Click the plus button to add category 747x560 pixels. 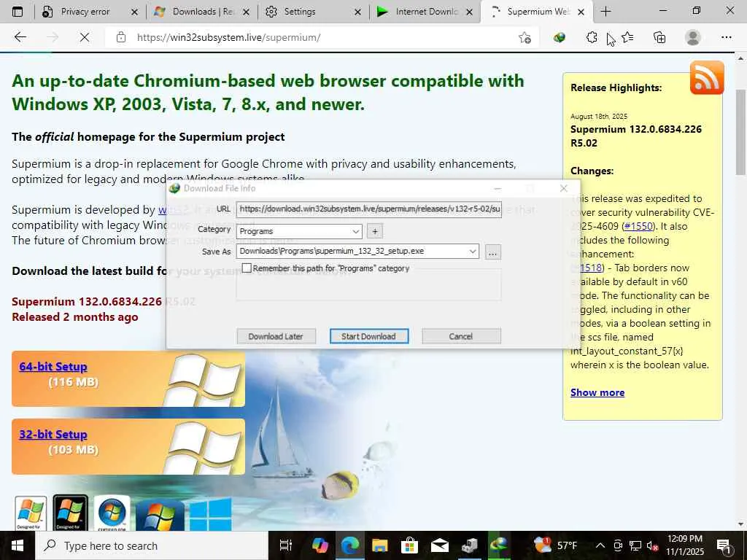375,231
